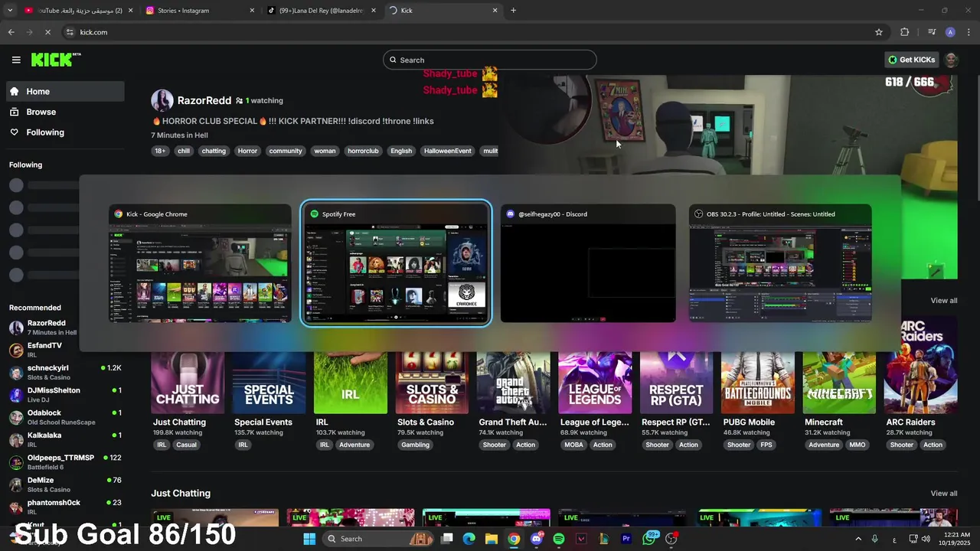Open a new browser tab
The image size is (980, 551).
pyautogui.click(x=513, y=11)
